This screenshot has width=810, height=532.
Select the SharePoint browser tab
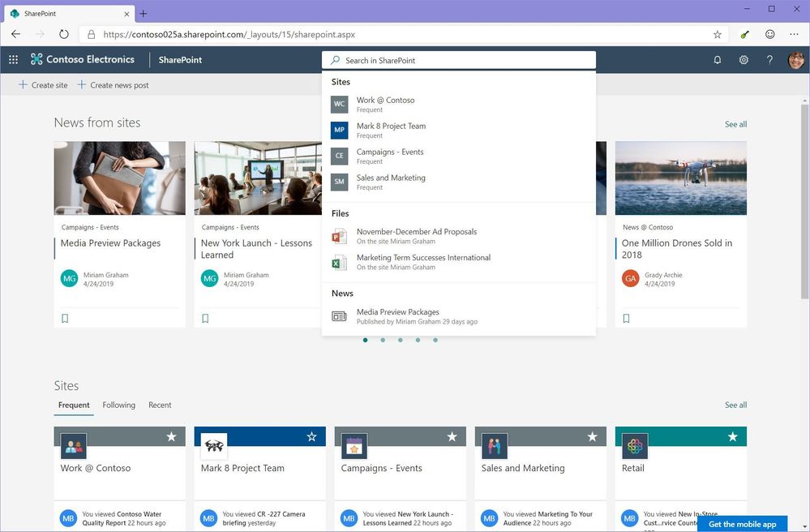pyautogui.click(x=69, y=14)
